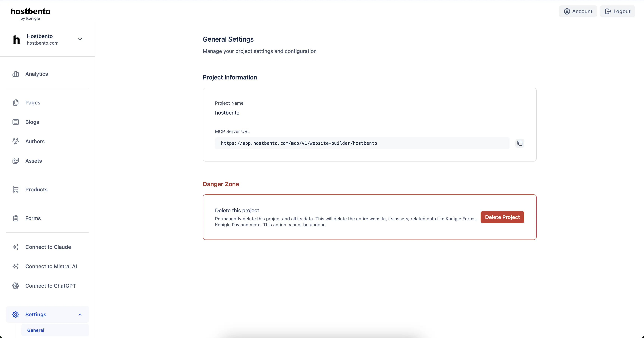Select Connect to Mistral AI
The width and height of the screenshot is (644, 338).
click(51, 266)
